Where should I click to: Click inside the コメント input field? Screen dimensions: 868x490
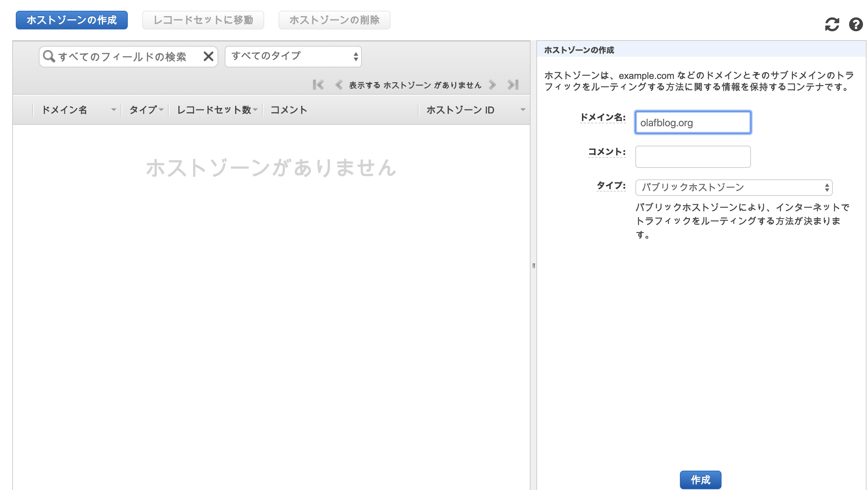(692, 157)
